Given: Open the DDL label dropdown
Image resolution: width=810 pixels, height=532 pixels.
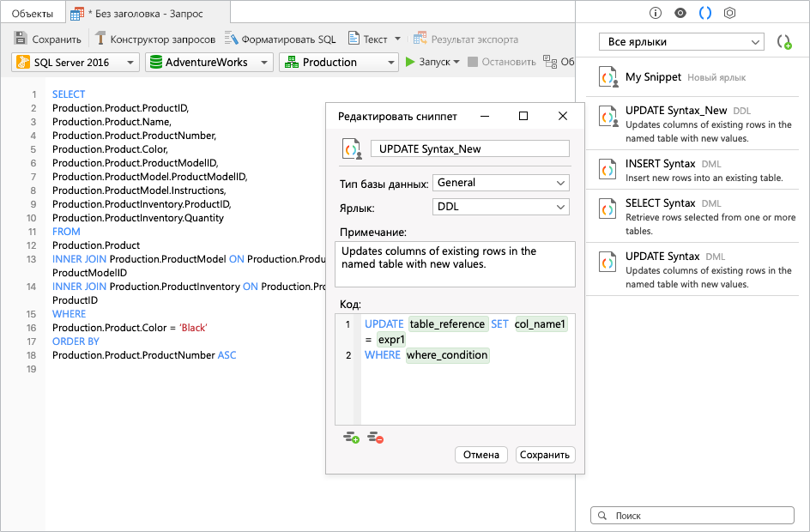Looking at the screenshot, I should coord(500,207).
